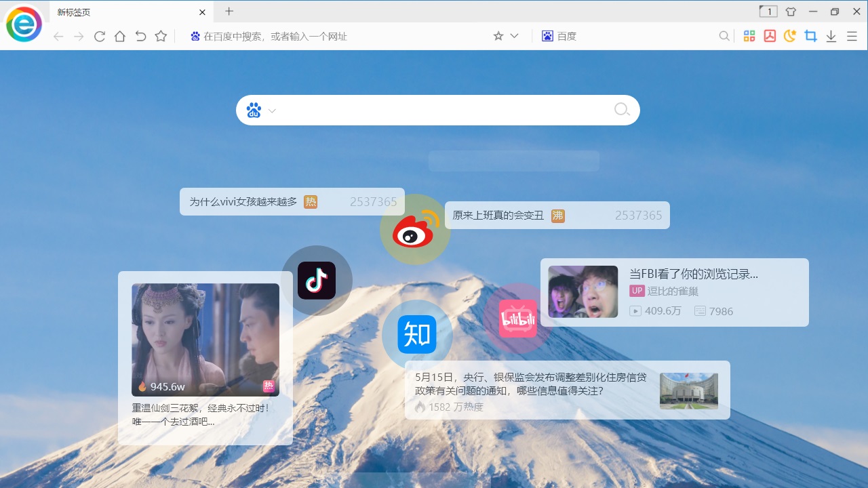Minimize the browser window

click(x=813, y=12)
